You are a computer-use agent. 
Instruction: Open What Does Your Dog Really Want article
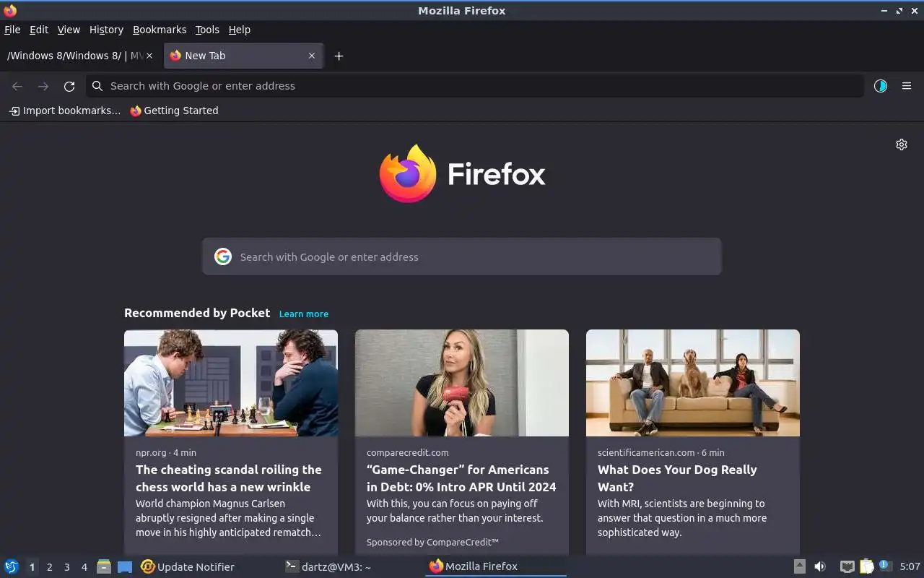coord(677,478)
